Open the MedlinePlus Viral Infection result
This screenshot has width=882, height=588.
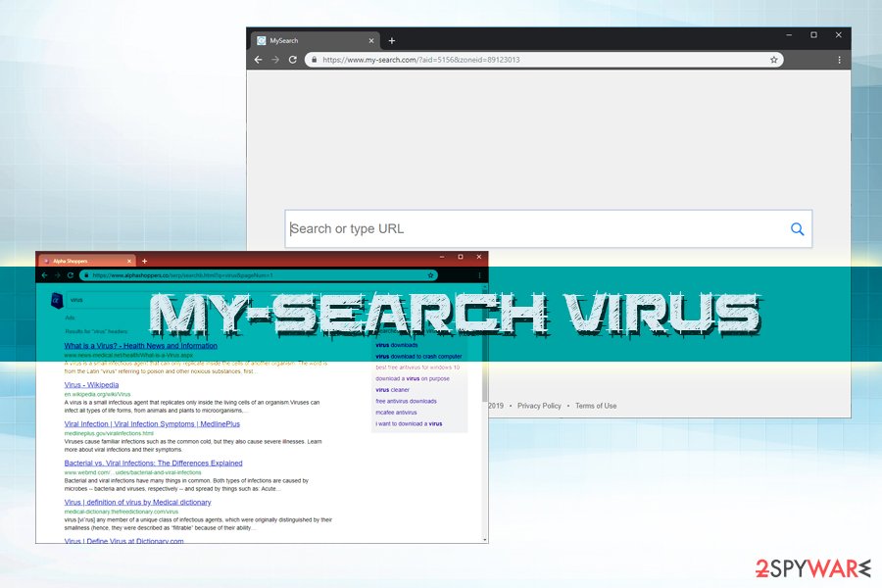click(152, 423)
